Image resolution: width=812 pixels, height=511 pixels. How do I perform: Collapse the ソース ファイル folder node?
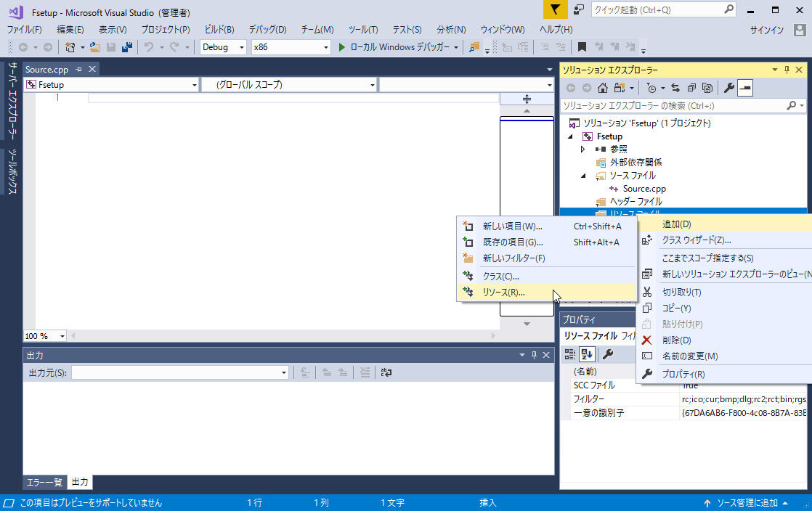(x=584, y=176)
